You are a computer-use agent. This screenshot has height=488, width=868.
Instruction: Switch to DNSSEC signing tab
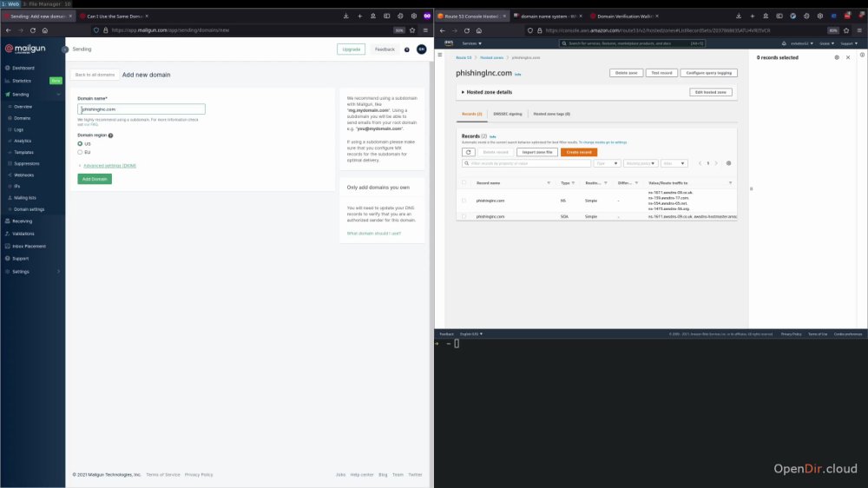point(508,114)
